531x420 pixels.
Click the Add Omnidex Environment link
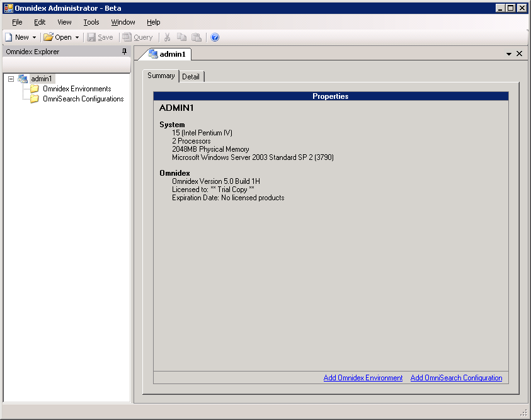pyautogui.click(x=363, y=378)
